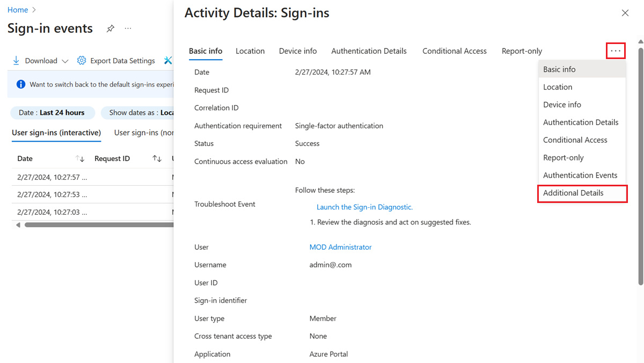Click the Member user type value
This screenshot has width=644, height=363.
323,318
